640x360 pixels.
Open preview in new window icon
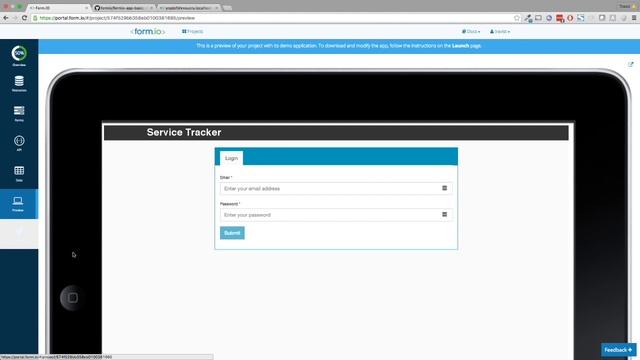coord(631,64)
